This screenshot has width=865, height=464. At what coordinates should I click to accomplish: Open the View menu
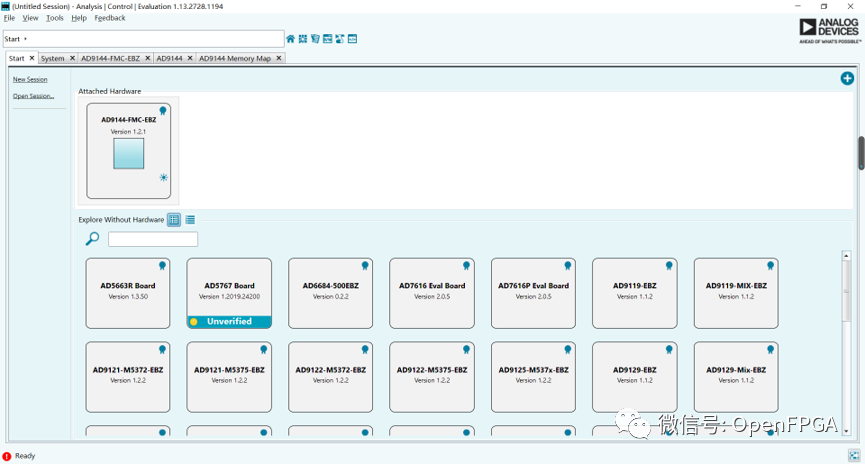30,18
